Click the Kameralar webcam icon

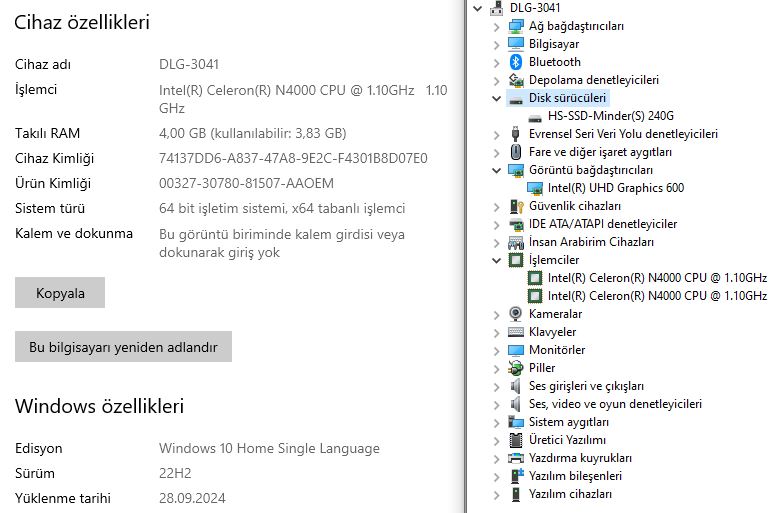coord(516,314)
